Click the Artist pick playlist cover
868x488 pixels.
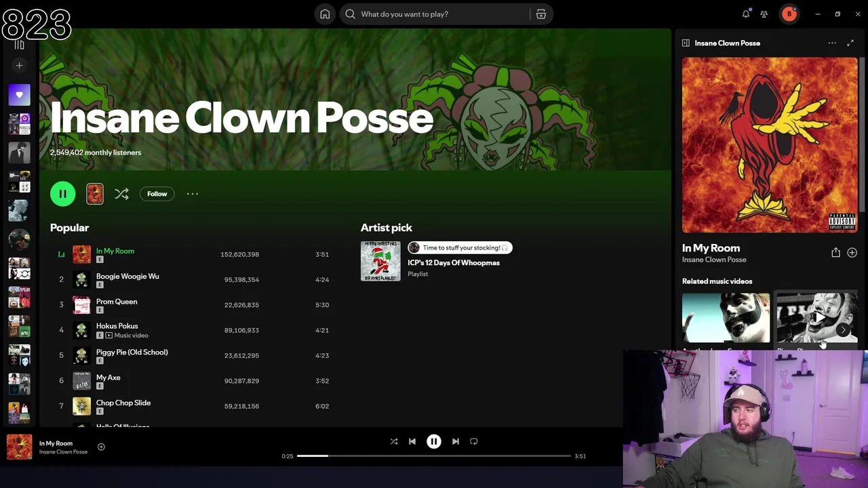380,261
